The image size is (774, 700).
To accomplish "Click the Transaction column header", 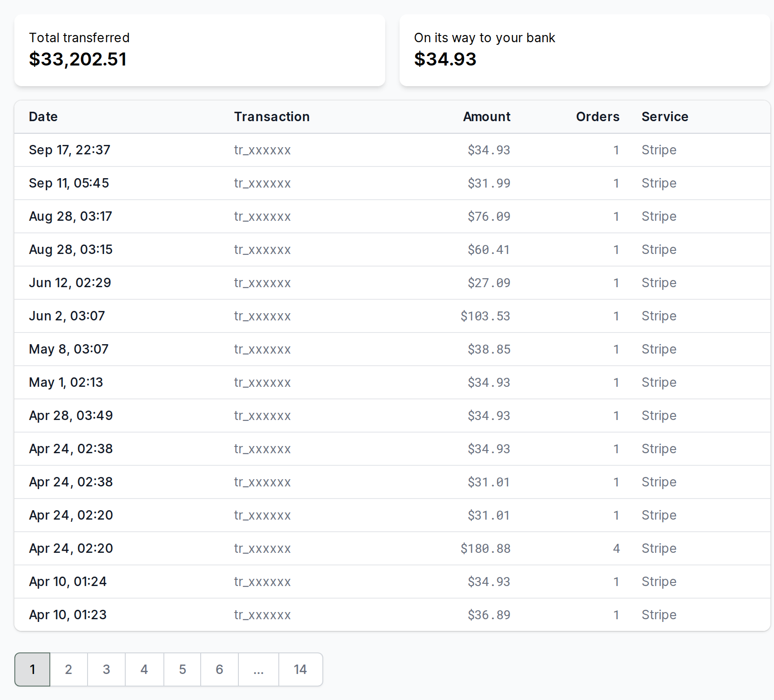I will click(x=272, y=117).
